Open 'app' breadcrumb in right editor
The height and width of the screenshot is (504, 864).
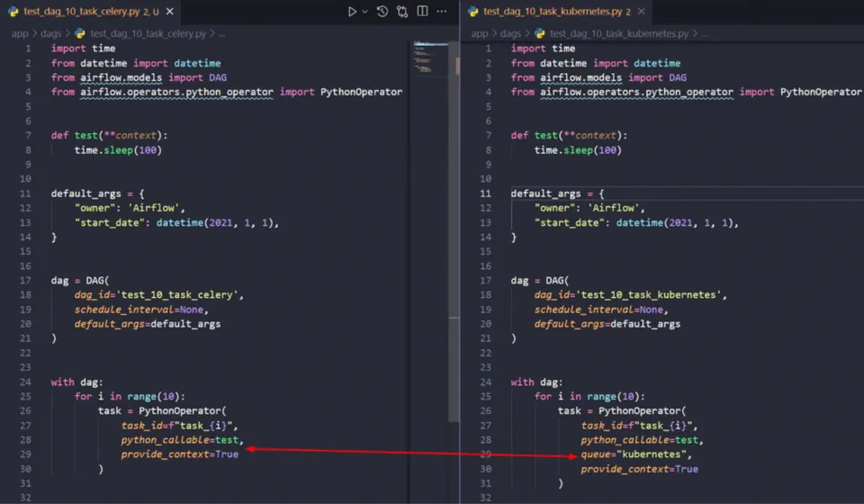tap(480, 33)
